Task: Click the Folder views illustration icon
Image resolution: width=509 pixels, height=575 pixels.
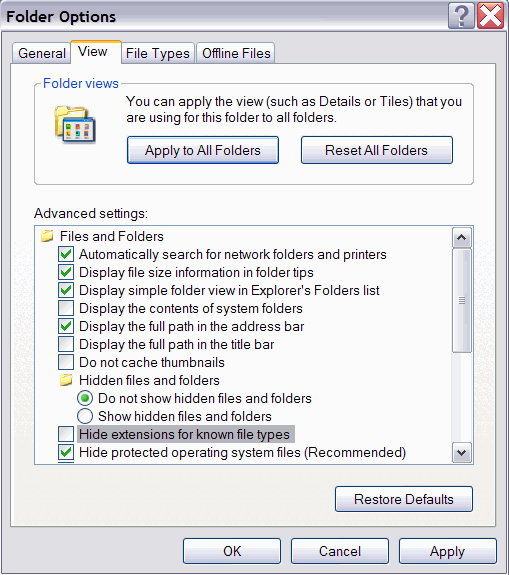Action: click(x=75, y=125)
